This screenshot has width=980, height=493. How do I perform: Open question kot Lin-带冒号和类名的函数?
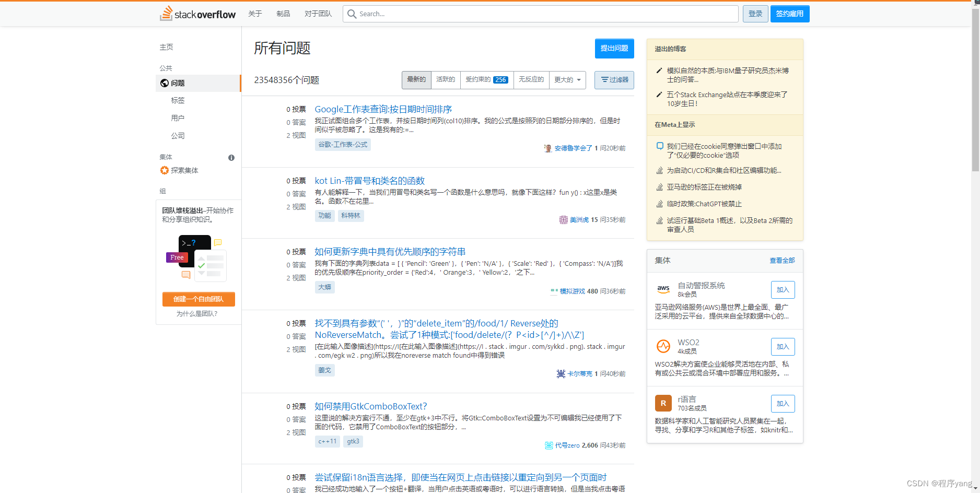click(369, 181)
